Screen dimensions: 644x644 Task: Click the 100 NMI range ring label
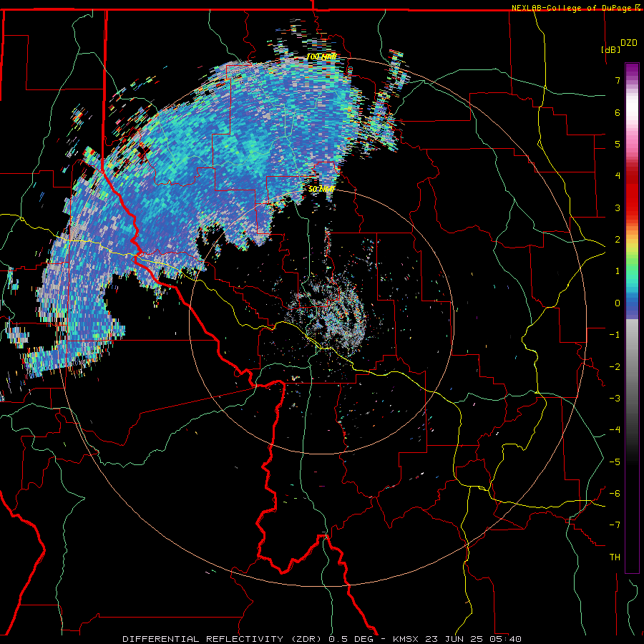[321, 57]
